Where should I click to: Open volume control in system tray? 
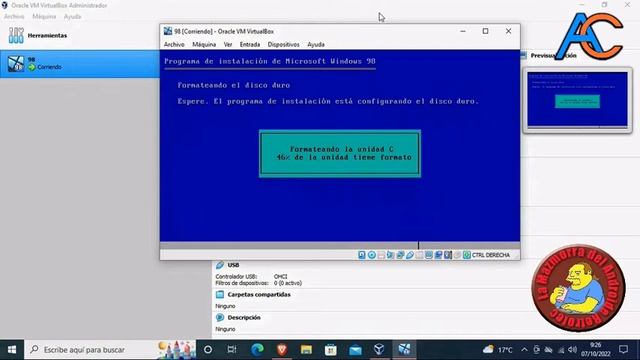click(573, 350)
